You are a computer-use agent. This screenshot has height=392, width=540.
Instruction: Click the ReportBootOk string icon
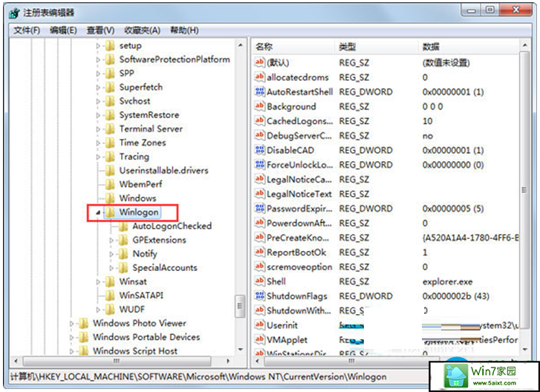(260, 252)
